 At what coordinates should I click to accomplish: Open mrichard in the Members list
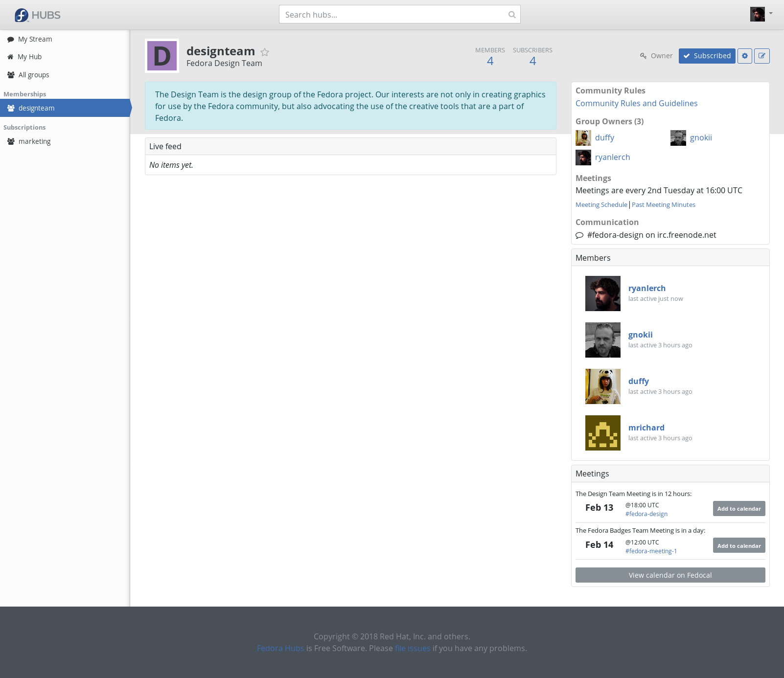click(x=646, y=428)
